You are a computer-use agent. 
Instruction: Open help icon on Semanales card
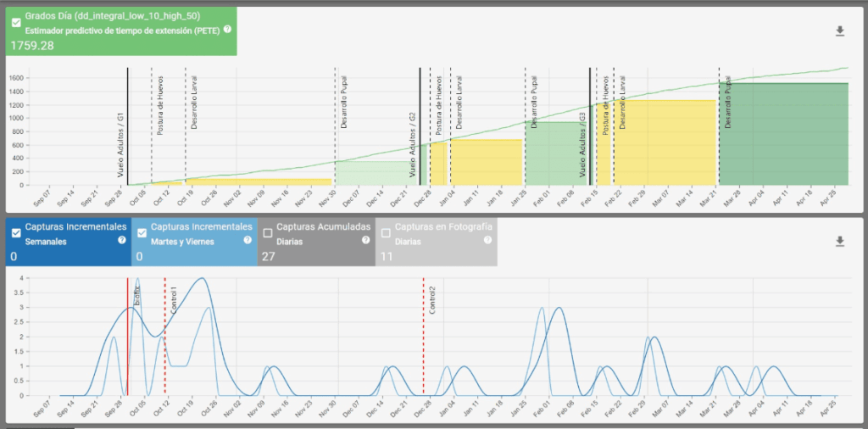tap(122, 241)
